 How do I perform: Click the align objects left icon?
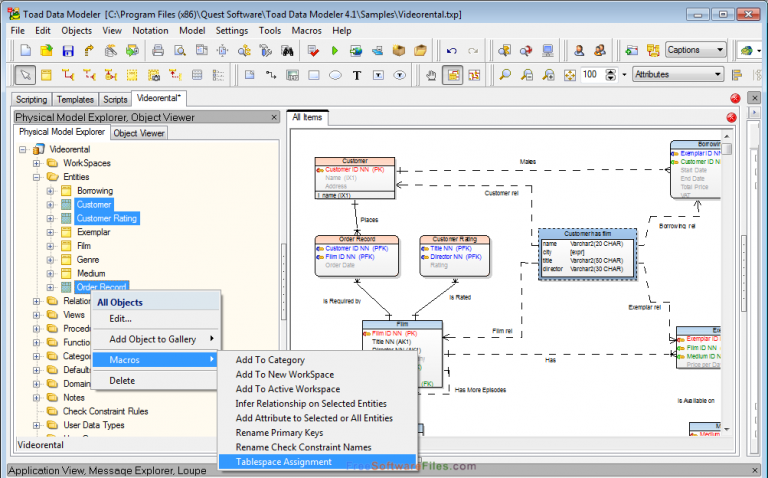point(737,75)
